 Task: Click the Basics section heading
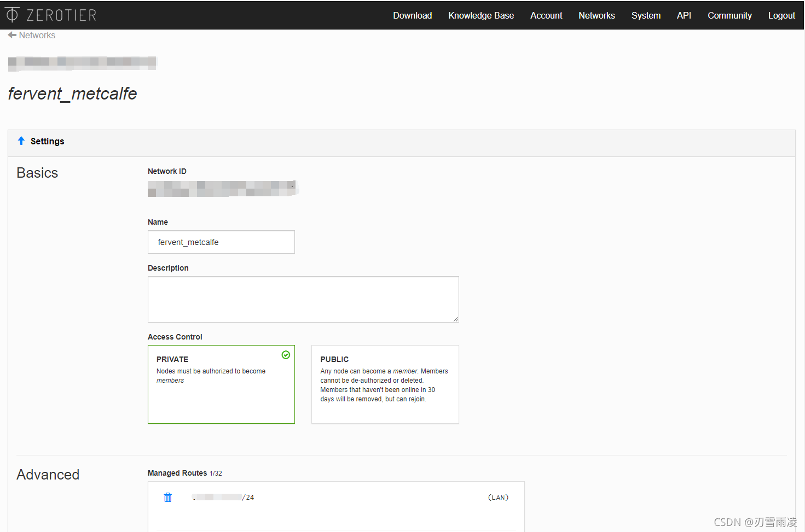[x=37, y=173]
